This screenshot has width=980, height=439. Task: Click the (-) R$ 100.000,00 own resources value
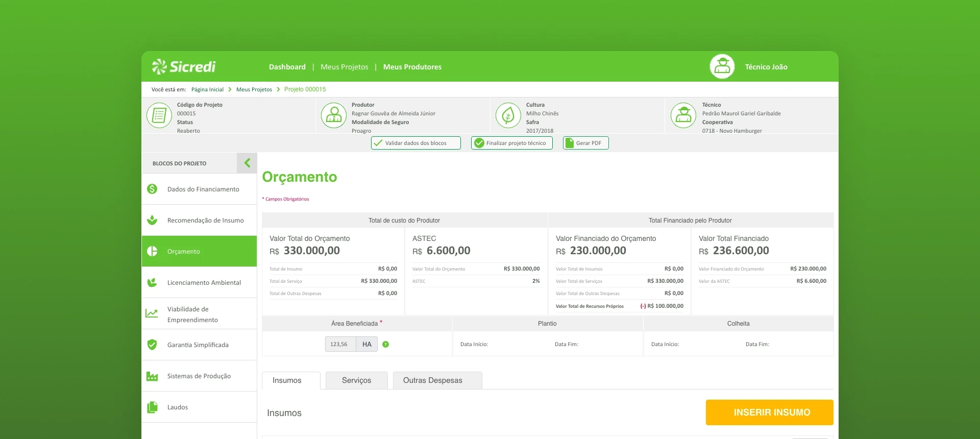662,306
